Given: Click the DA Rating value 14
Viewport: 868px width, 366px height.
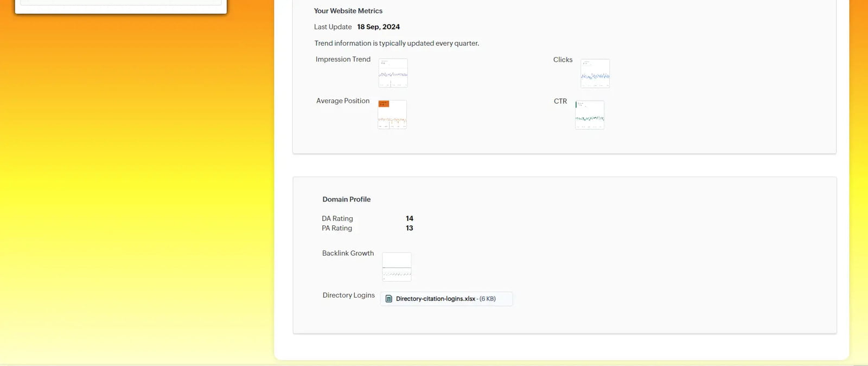Looking at the screenshot, I should (x=410, y=218).
